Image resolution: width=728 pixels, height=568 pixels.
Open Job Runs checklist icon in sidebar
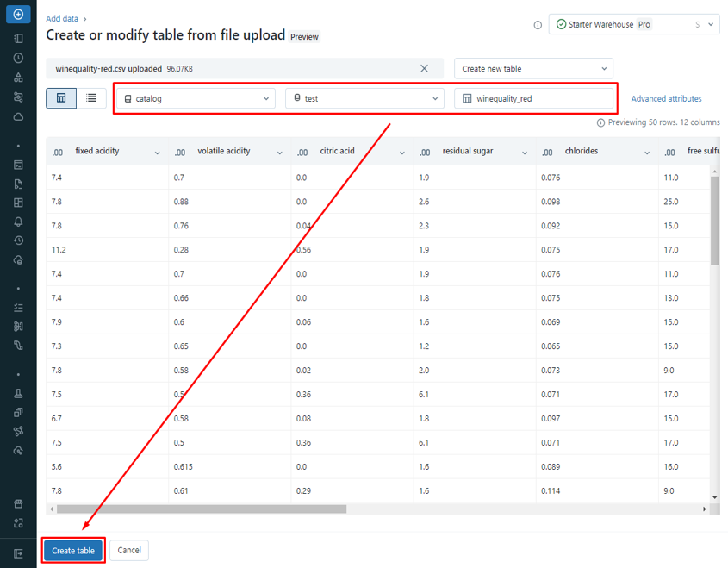click(18, 308)
